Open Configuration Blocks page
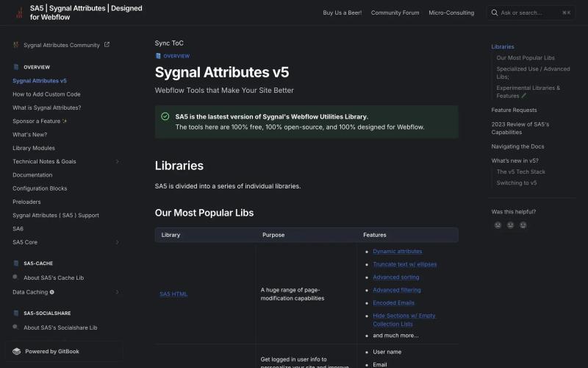Viewport: 588px width, 368px height. click(40, 188)
